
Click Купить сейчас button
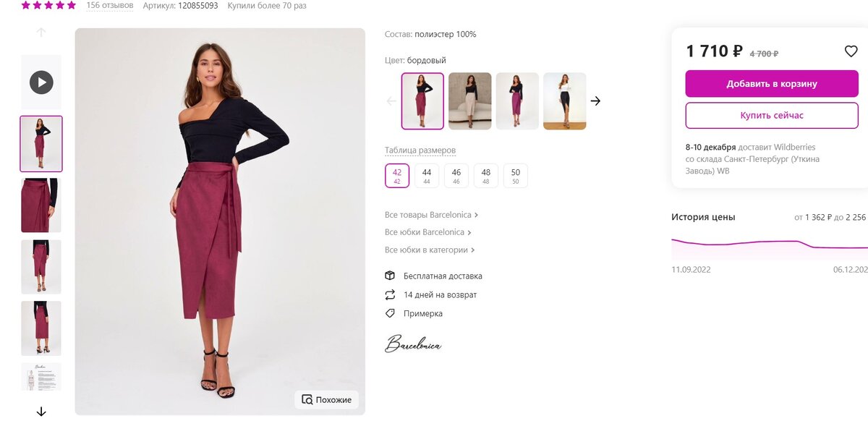772,116
